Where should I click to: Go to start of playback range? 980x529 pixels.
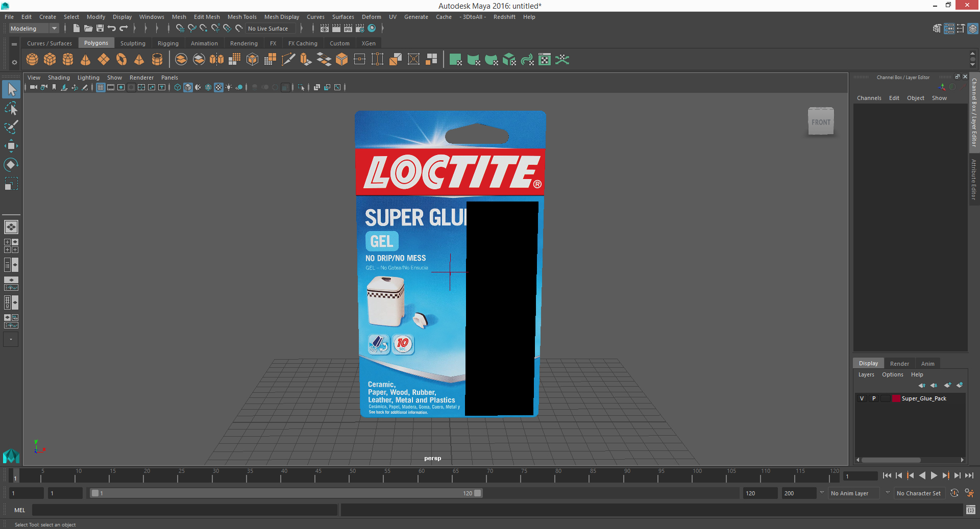point(887,475)
